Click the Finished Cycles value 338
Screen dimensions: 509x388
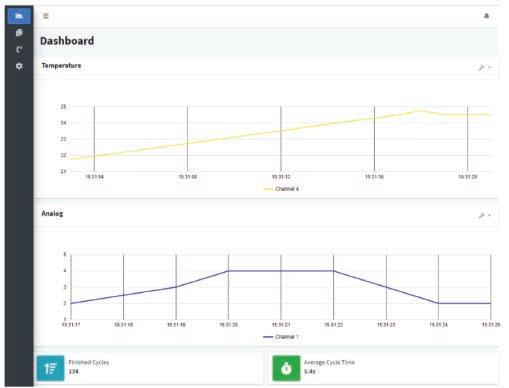pos(73,371)
